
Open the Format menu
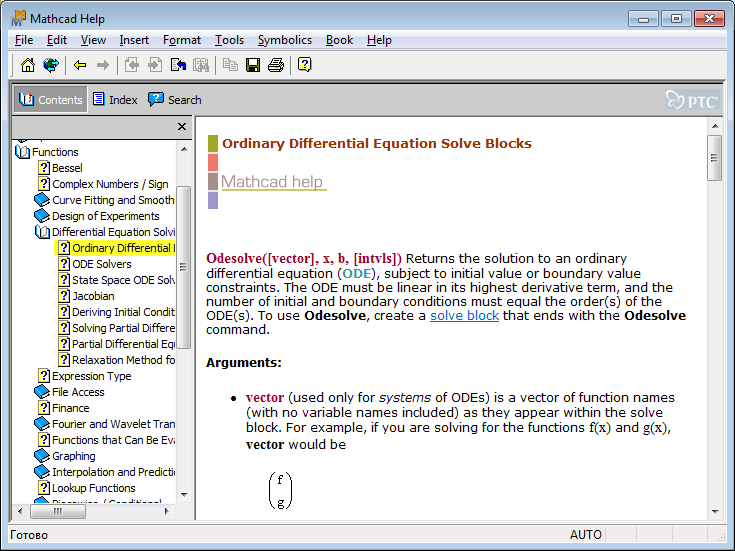coord(182,40)
